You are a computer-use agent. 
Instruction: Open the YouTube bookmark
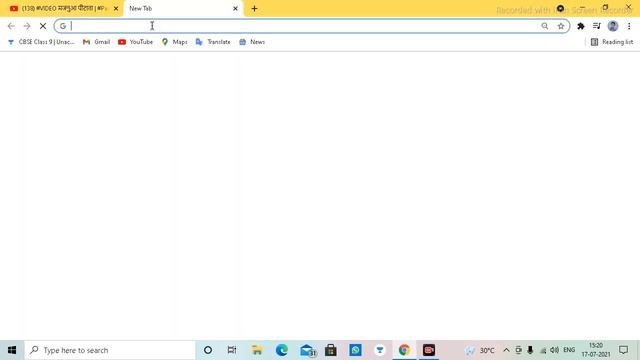coord(136,42)
